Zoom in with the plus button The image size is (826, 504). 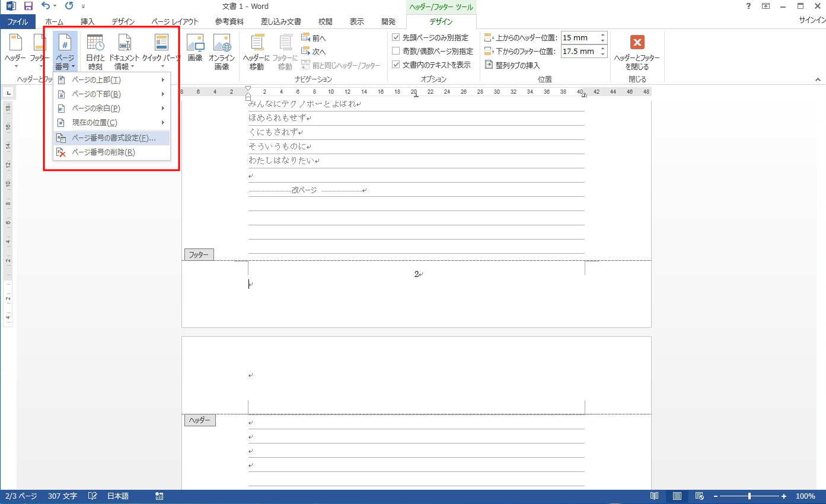coord(784,496)
